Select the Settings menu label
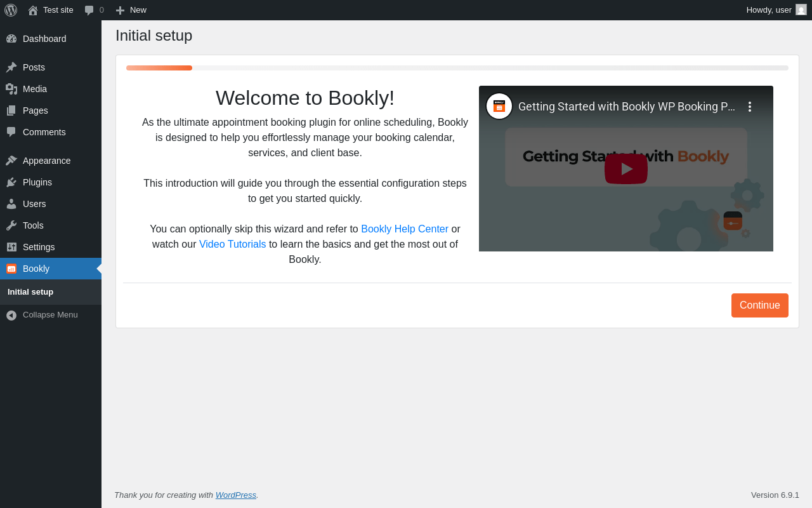812x508 pixels. tap(39, 247)
